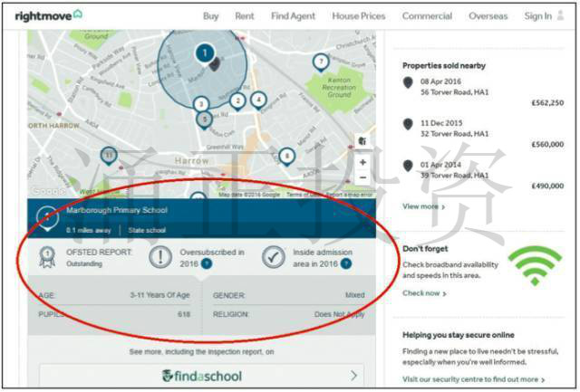The height and width of the screenshot is (392, 580).
Task: Click the Harrow map label
Action: pos(191,161)
